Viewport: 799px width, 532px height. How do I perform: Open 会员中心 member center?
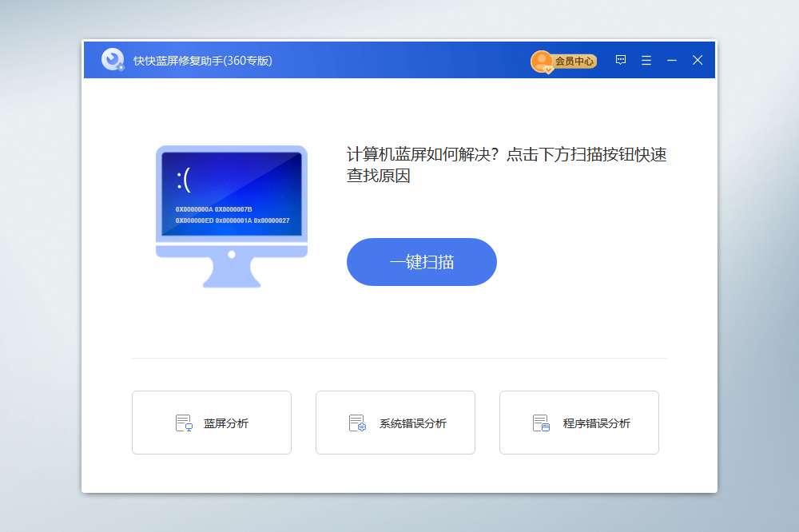tap(574, 61)
